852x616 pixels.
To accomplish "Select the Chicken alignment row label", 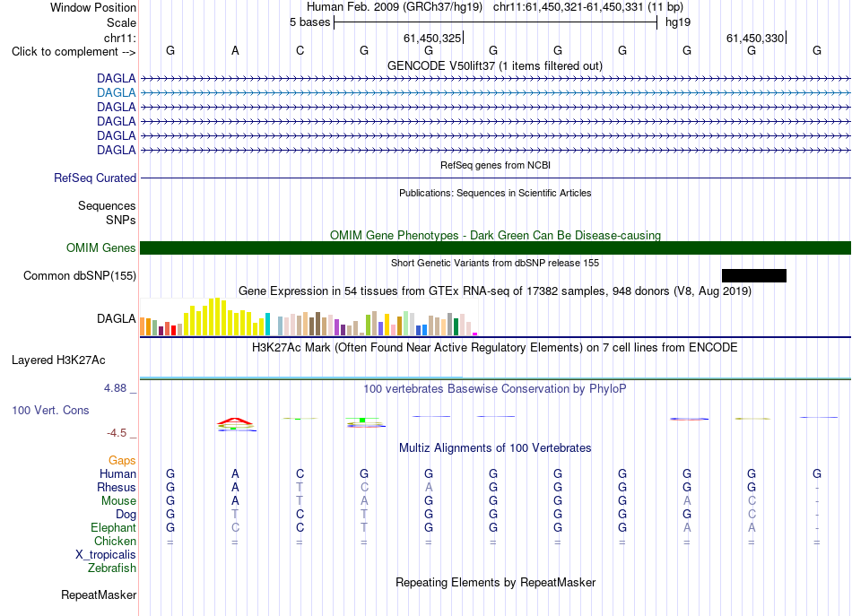I will pos(115,541).
